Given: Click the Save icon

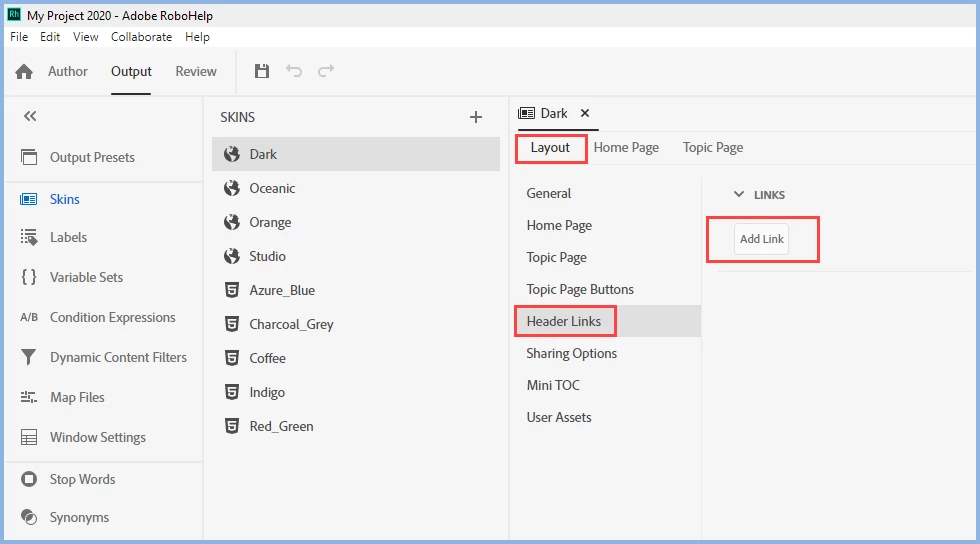Looking at the screenshot, I should [262, 71].
